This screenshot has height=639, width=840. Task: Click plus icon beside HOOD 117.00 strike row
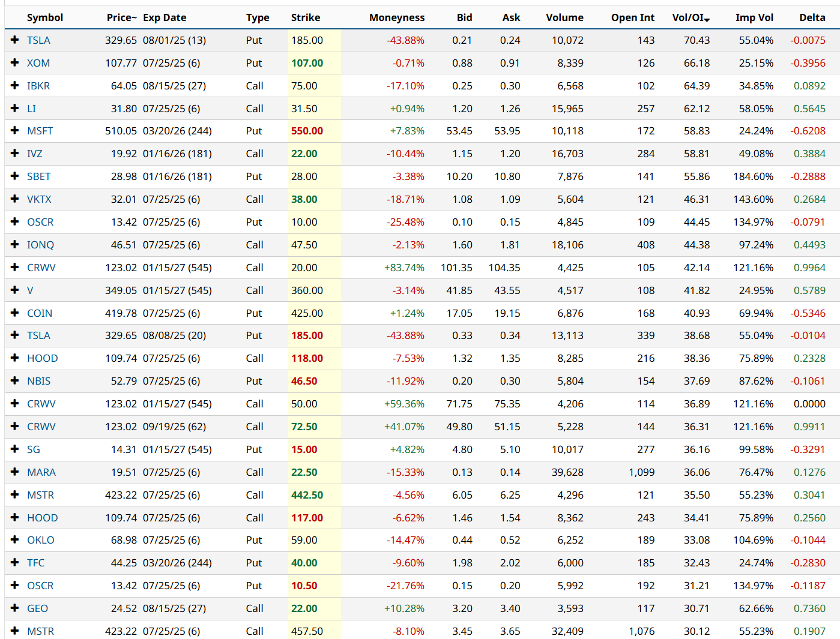(15, 517)
